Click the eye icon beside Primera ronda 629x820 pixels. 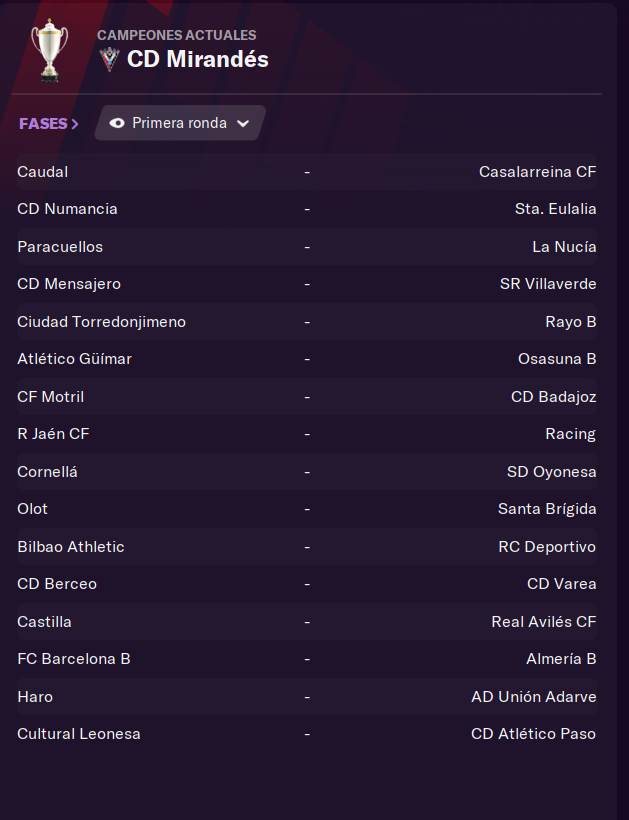click(x=117, y=123)
